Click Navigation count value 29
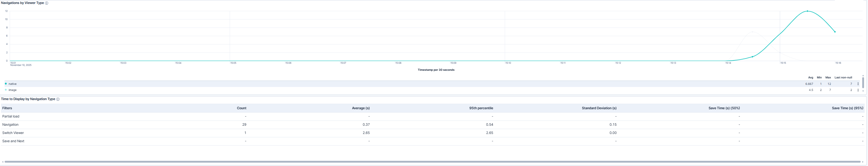 tap(244, 125)
